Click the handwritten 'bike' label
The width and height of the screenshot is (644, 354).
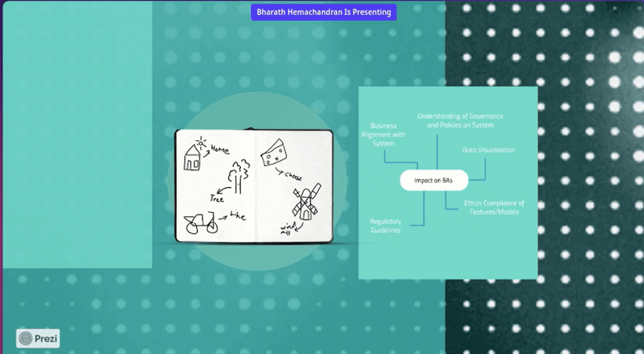tap(238, 215)
